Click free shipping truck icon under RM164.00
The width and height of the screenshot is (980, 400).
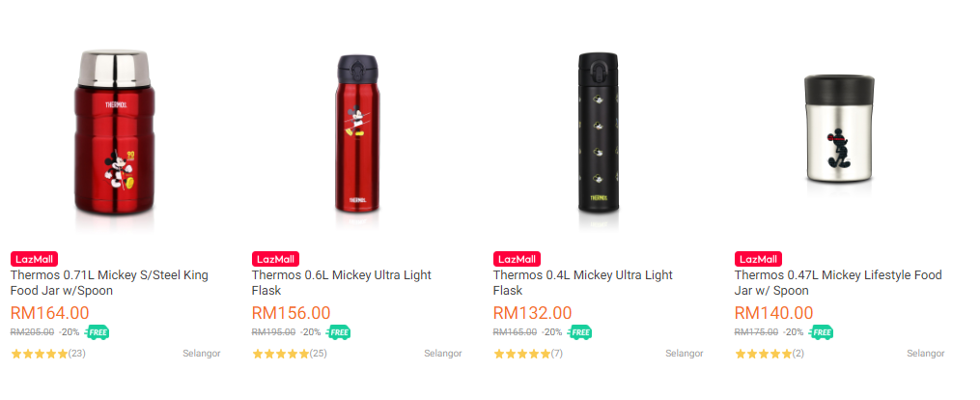[97, 332]
